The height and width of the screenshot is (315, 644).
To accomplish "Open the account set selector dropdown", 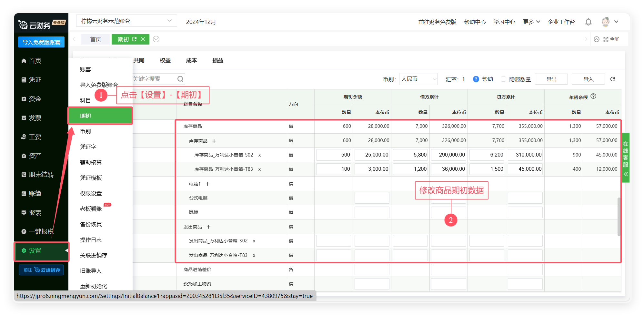I will click(x=126, y=21).
